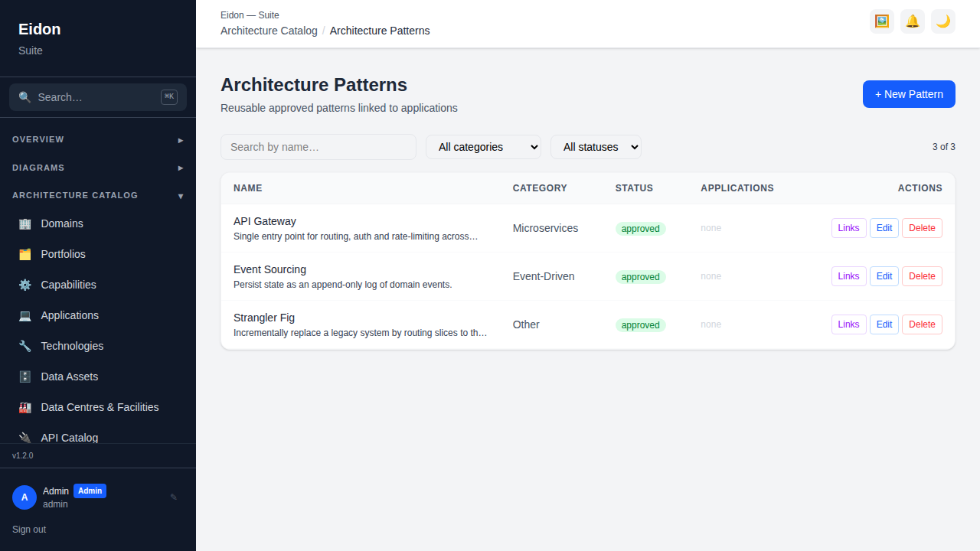
Task: Click the Applications column header
Action: [x=737, y=188]
